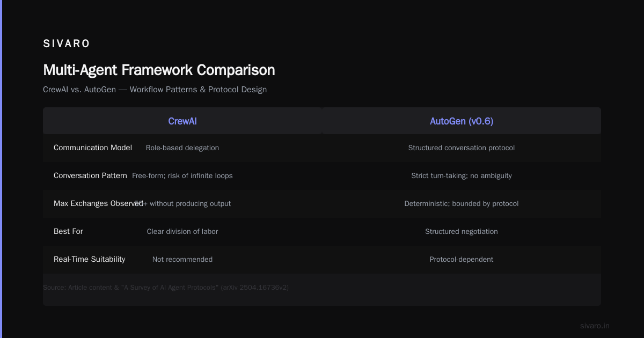Screen dimensions: 644x338
Task: Click the 'Conversation Pattern' row label
Action: tap(90, 175)
